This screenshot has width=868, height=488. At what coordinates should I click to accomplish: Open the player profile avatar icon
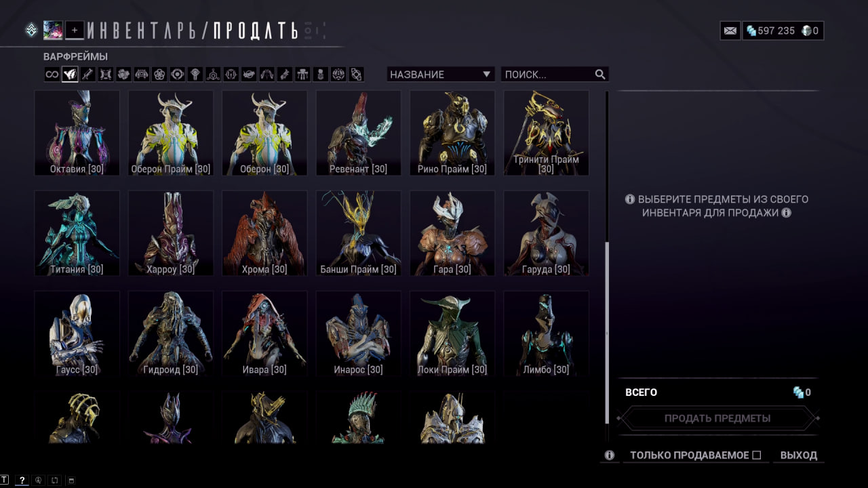[x=53, y=30]
